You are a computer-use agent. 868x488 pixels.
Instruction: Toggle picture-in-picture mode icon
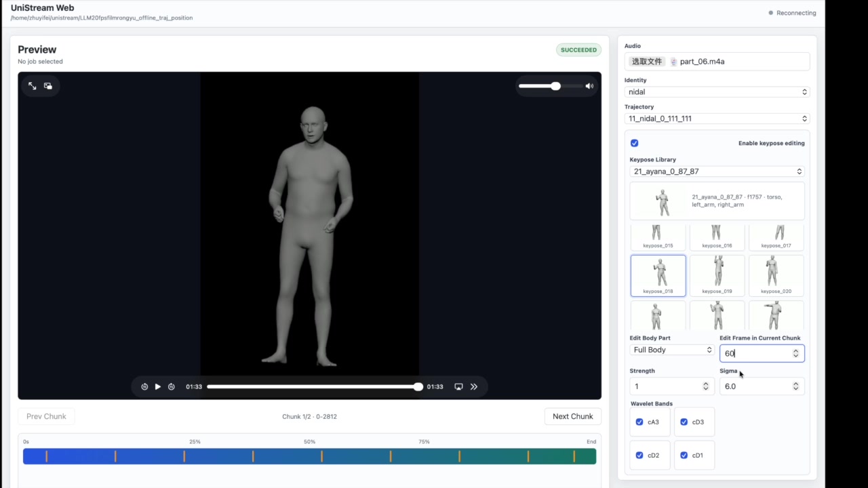pyautogui.click(x=48, y=86)
